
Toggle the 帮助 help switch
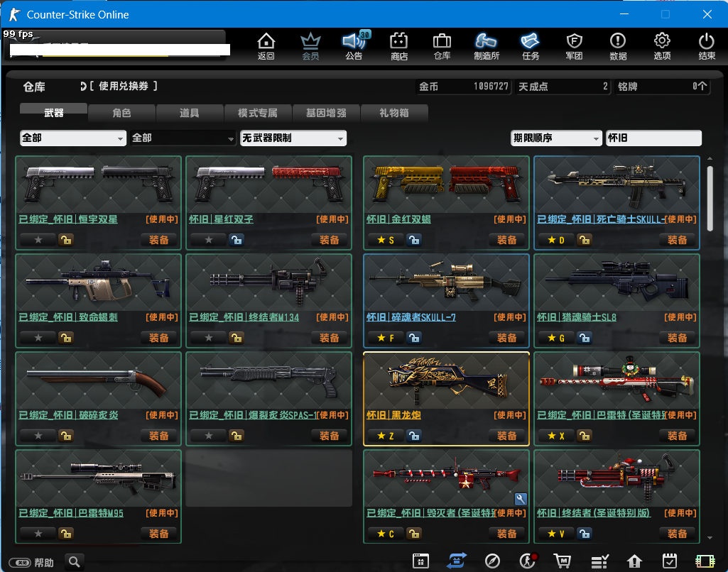point(19,563)
